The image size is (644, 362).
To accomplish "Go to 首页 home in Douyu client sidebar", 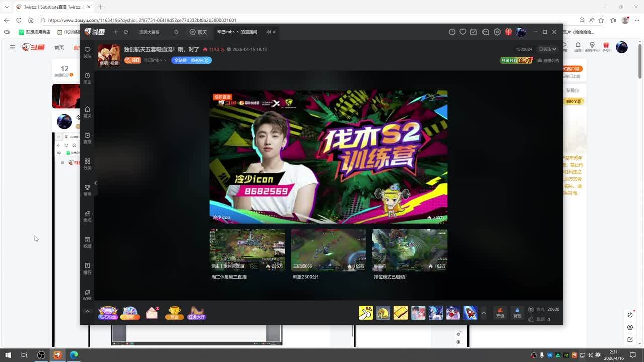I will pos(87,111).
